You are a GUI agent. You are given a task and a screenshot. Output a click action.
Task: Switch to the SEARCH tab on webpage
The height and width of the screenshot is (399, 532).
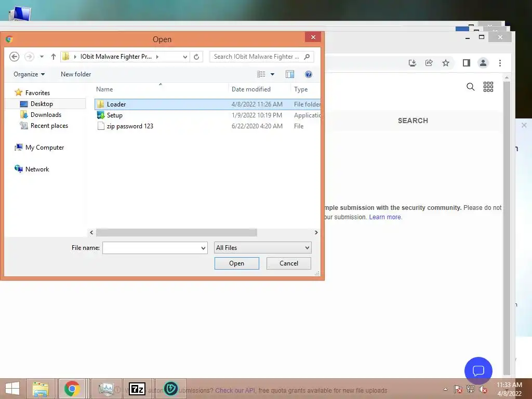click(413, 121)
